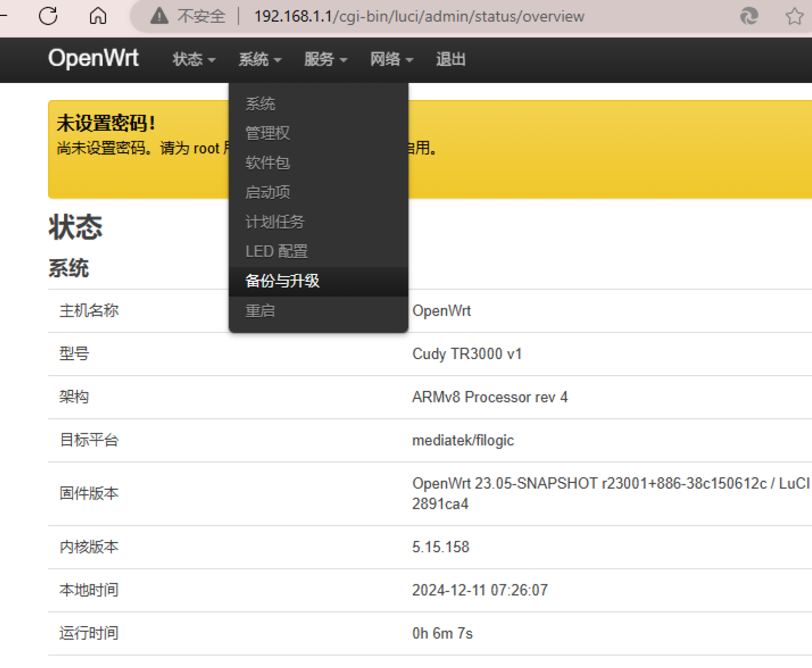Click hostname value OpenWrt in table
Viewport: 812px width, 668px height.
pos(442,310)
